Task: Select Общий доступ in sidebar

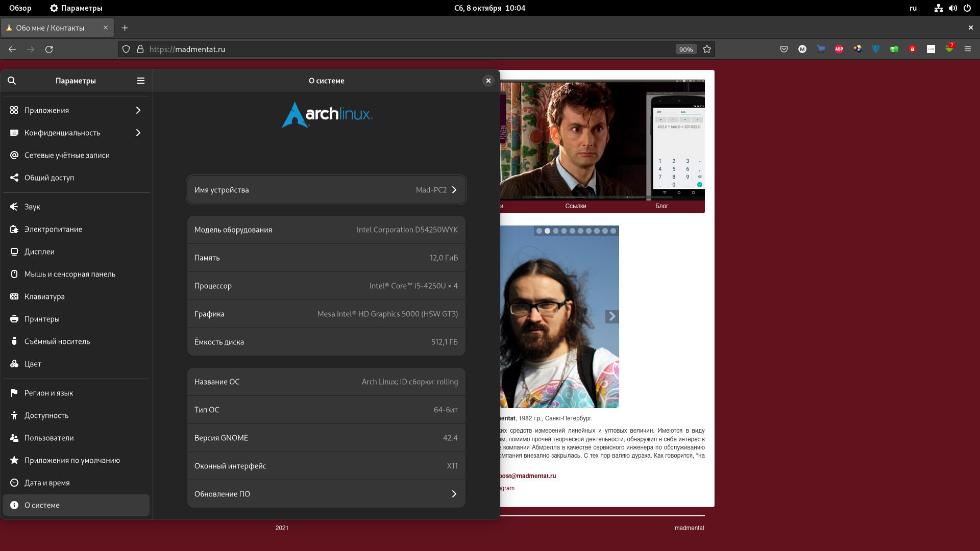Action: [76, 178]
